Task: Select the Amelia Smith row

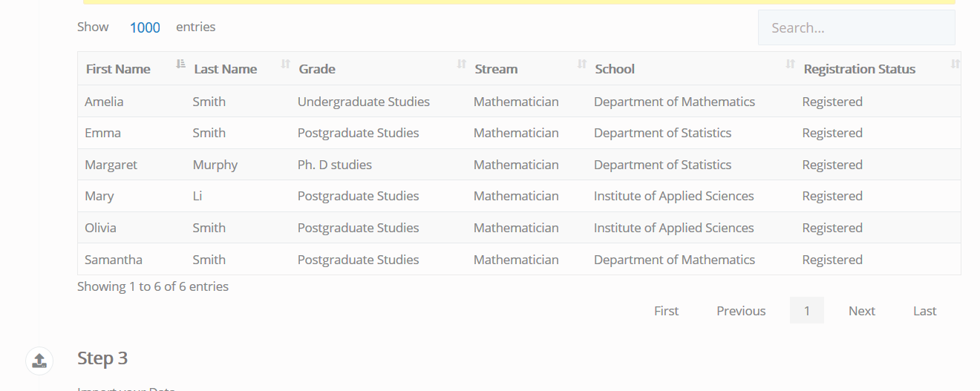Action: (x=104, y=102)
